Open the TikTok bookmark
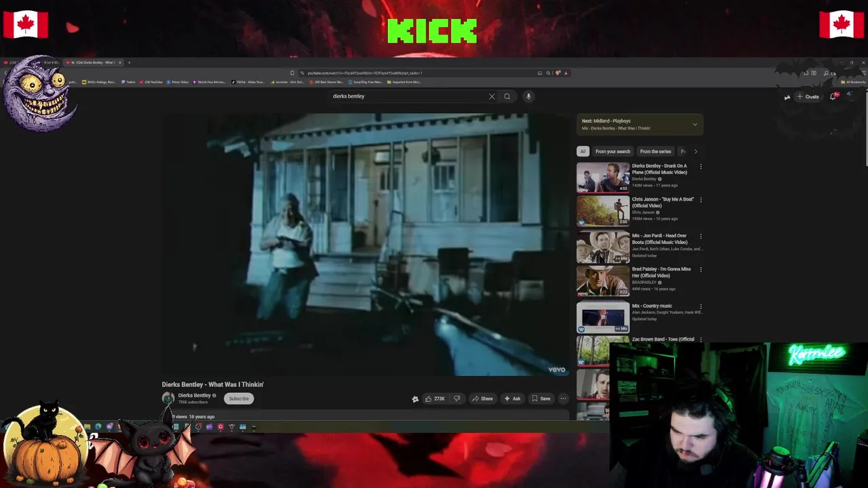The image size is (868, 488). coord(248,82)
